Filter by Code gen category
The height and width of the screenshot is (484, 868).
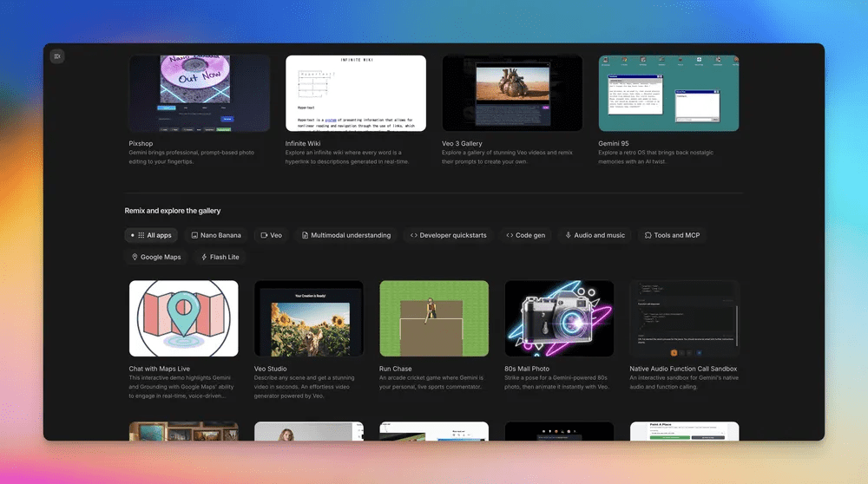[526, 235]
